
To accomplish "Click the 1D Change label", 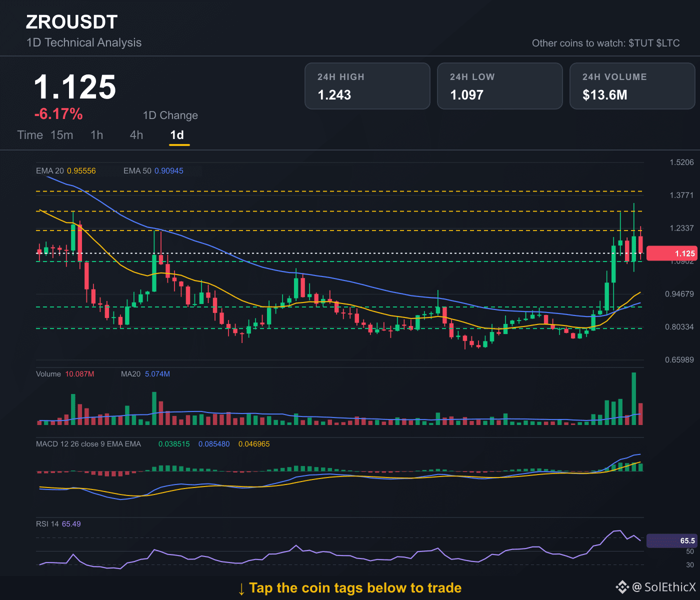I will 170,115.
